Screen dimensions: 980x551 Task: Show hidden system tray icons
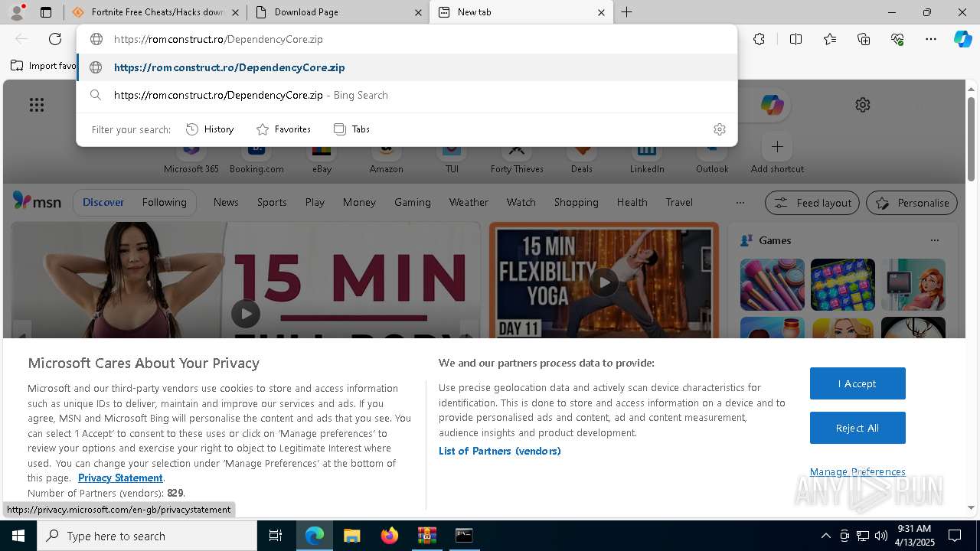825,536
